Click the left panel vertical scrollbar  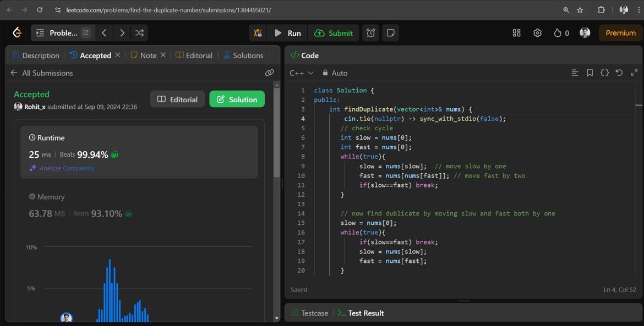(x=277, y=133)
